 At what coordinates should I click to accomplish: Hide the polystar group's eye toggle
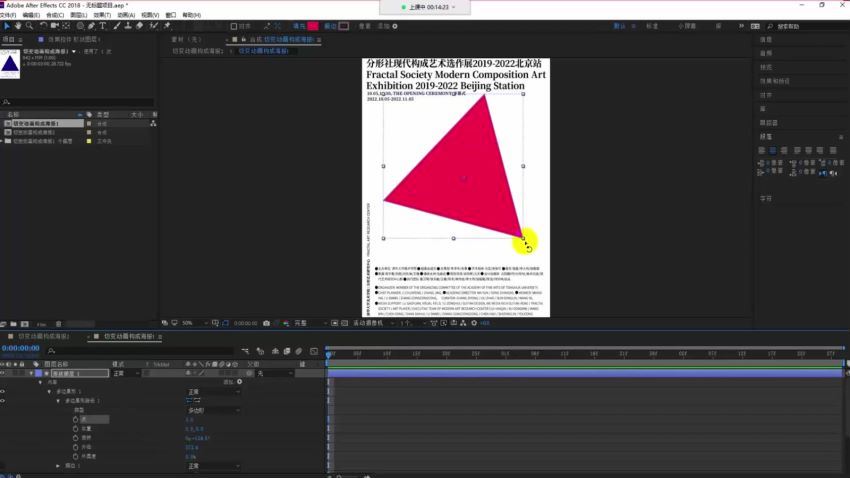pyautogui.click(x=3, y=391)
